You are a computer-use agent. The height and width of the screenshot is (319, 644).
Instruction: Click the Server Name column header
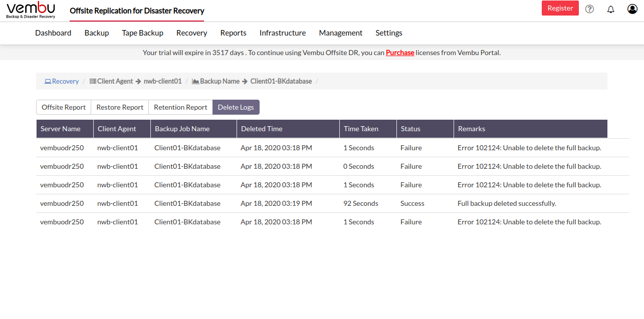pos(65,129)
